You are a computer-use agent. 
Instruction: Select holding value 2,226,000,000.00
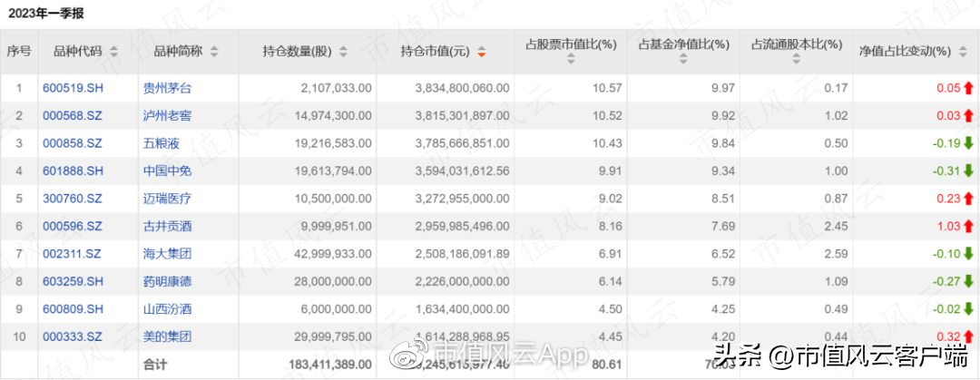coord(462,282)
